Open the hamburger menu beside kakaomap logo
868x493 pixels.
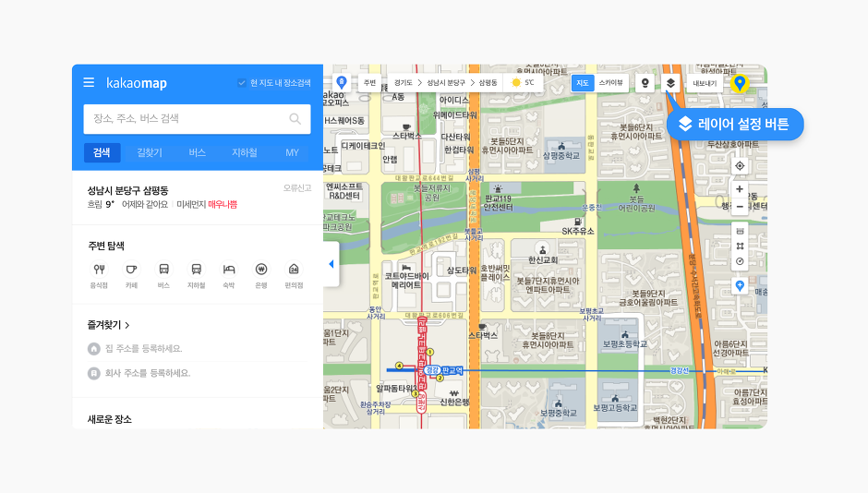click(89, 82)
